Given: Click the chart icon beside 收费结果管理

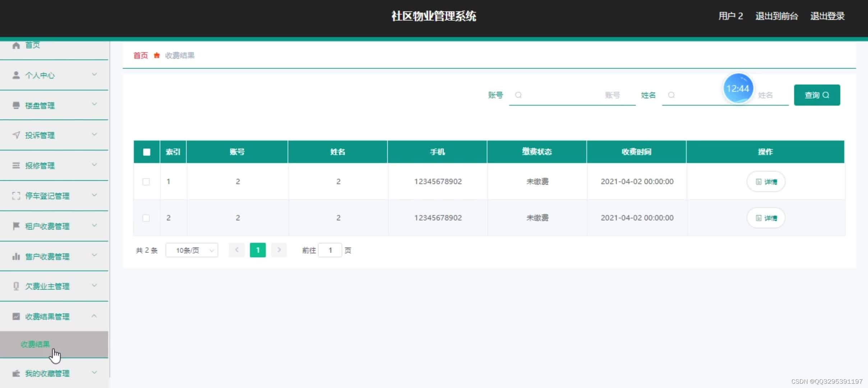Looking at the screenshot, I should point(16,316).
